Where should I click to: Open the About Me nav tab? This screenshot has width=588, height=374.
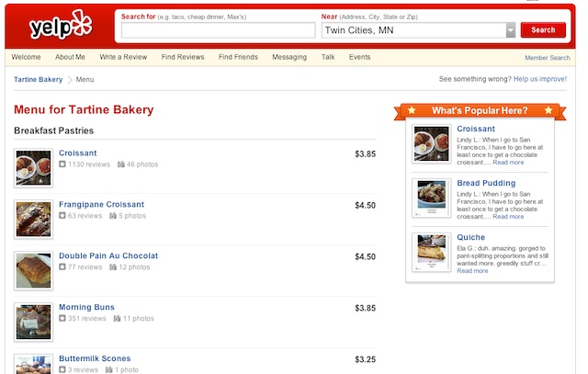70,57
